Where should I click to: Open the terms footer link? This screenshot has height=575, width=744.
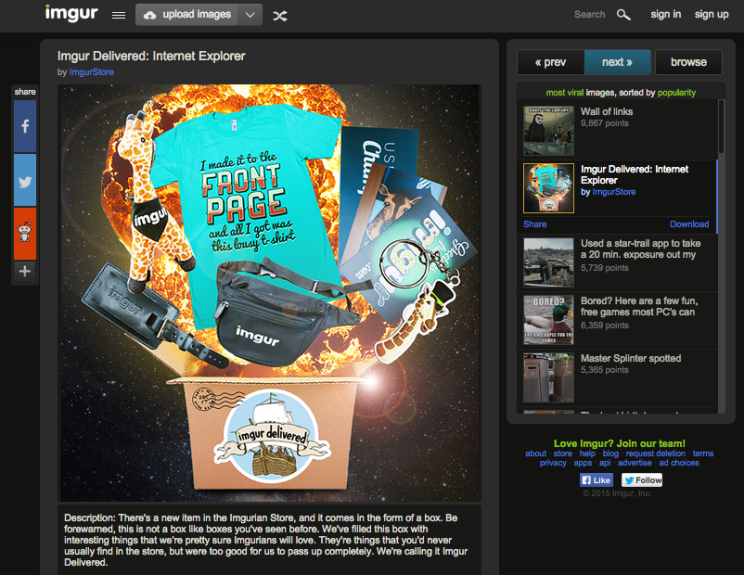(703, 454)
